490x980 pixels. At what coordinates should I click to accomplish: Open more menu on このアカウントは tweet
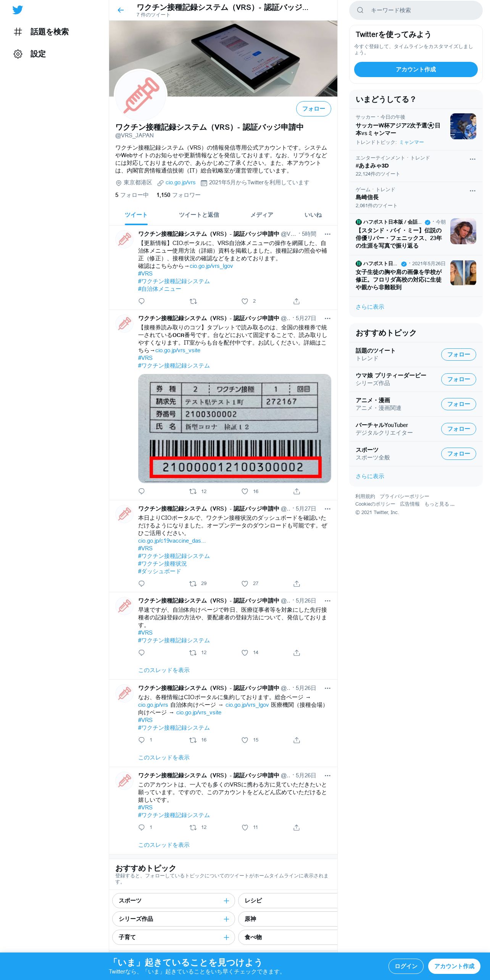(x=327, y=775)
